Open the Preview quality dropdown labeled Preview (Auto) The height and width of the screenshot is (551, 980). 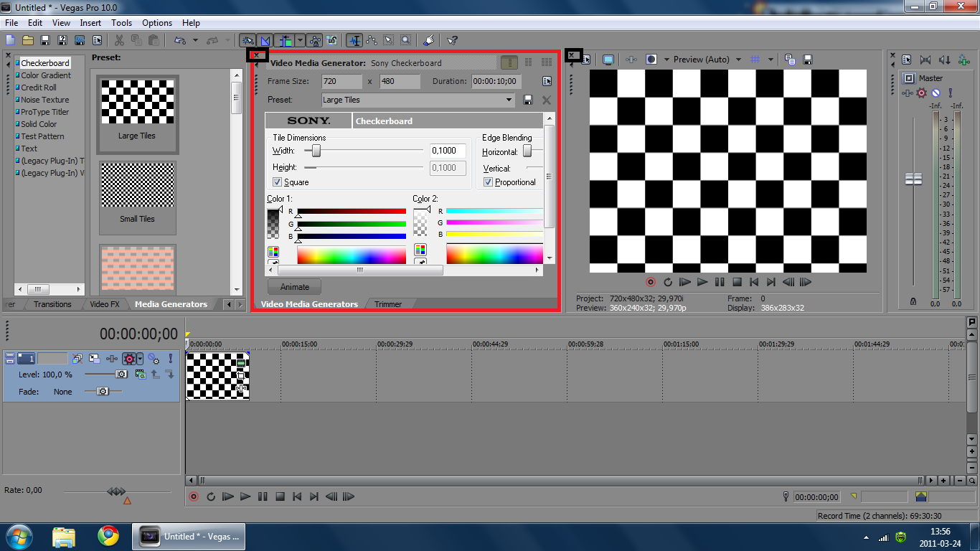pos(707,60)
